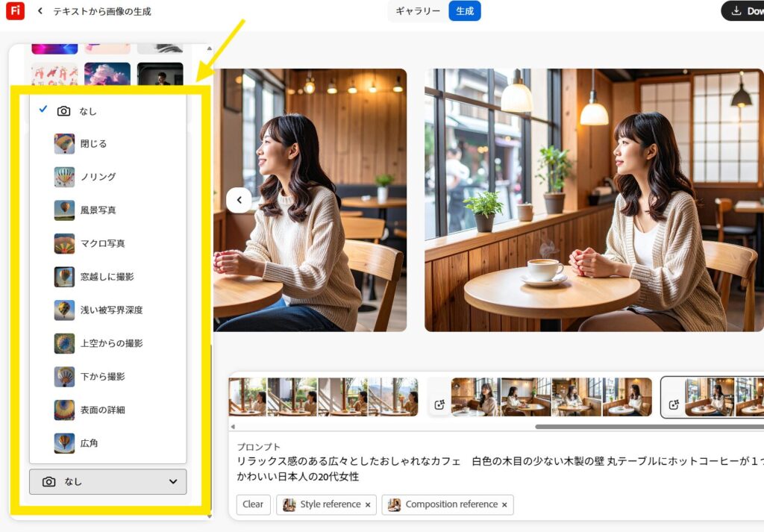Remove the Style reference chip
Image resolution: width=764 pixels, height=532 pixels.
[368, 504]
